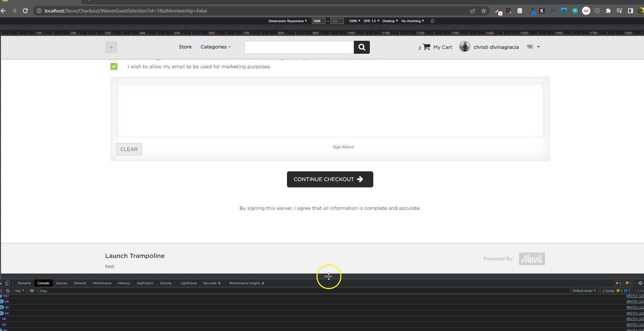Clear the signature using the CLEAR button
Viewport: 644px width, 331px height.
click(128, 149)
